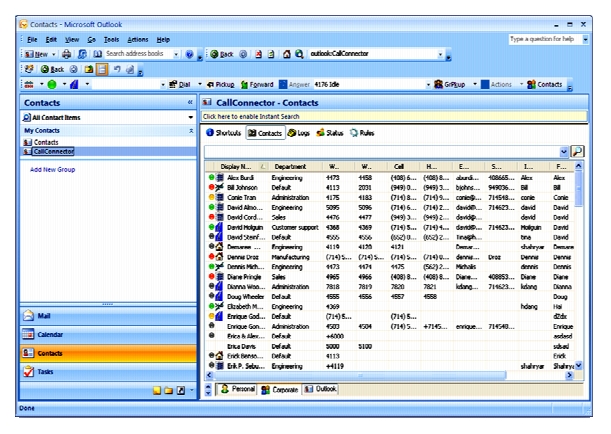
Task: Open the All Contact Items dropdown
Action: (x=191, y=117)
